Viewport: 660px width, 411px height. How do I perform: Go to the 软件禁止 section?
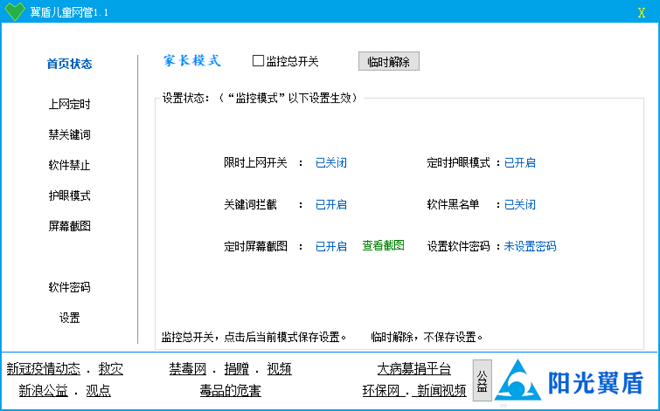pyautogui.click(x=69, y=165)
